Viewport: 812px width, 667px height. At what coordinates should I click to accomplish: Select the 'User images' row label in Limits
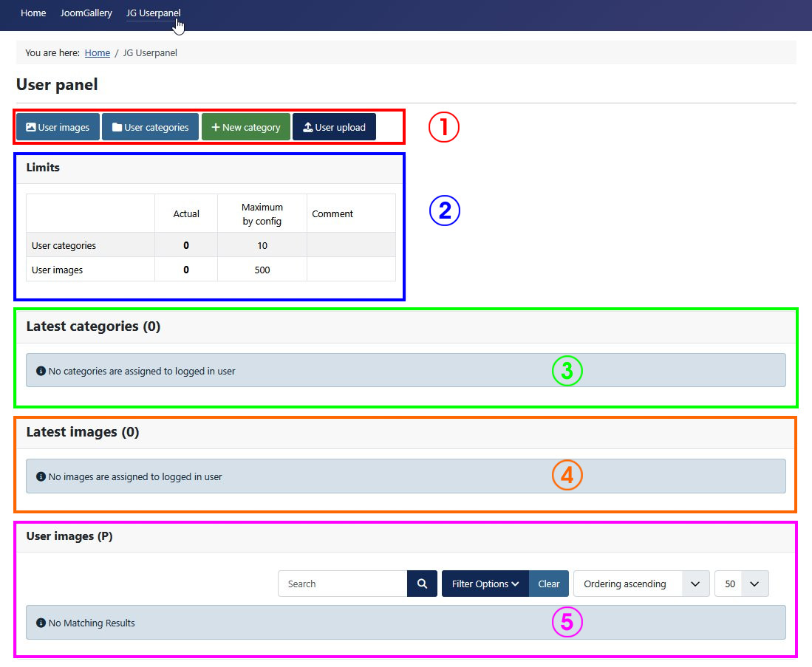[57, 270]
